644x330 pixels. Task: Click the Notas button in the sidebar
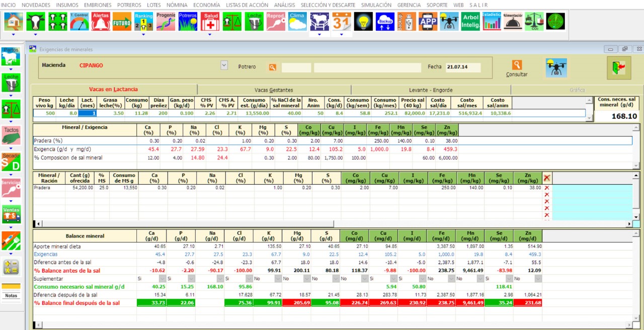tap(11, 296)
